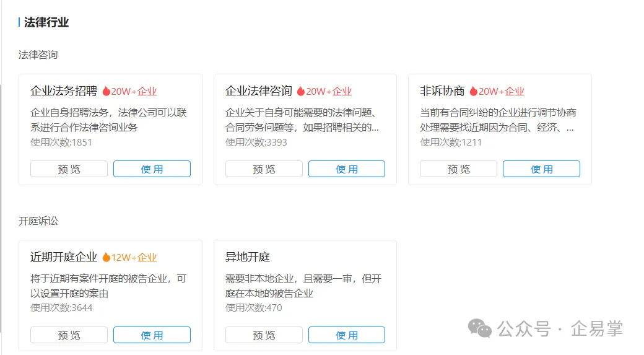The width and height of the screenshot is (644, 355).
Task: Preview the 非诉协商 template
Action: pos(458,169)
